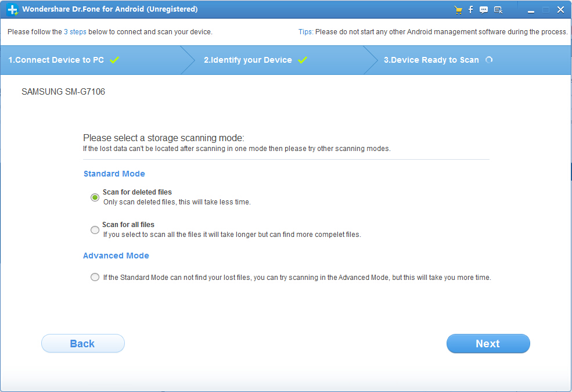This screenshot has height=392, width=572.
Task: Select the Advanced Mode radio button
Action: point(95,277)
